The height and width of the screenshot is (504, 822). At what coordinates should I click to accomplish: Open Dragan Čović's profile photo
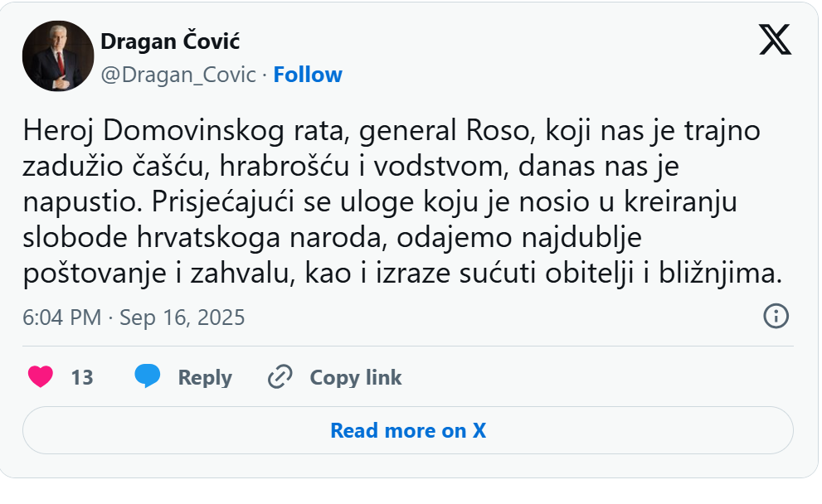tap(56, 56)
